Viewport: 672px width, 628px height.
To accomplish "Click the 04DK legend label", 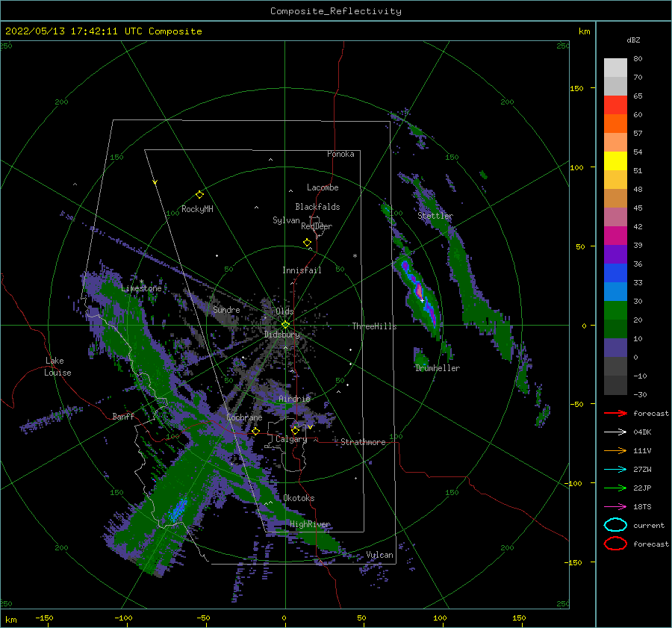I will point(642,432).
